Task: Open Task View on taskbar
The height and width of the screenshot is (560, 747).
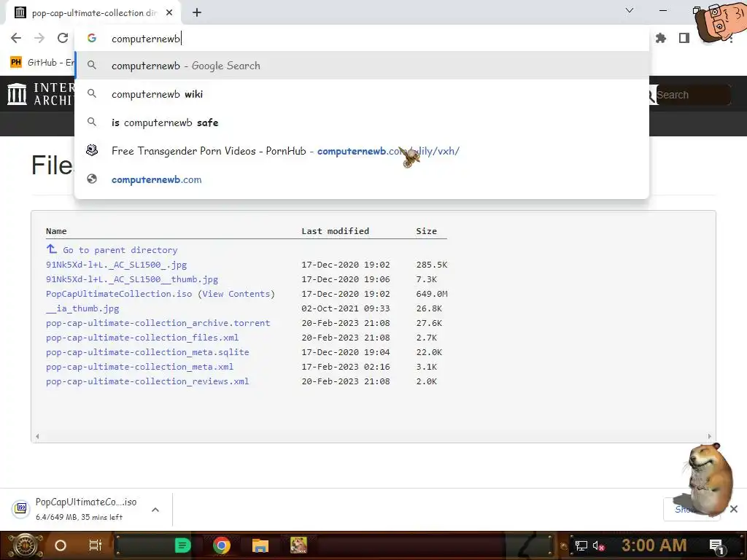Action: click(x=96, y=545)
